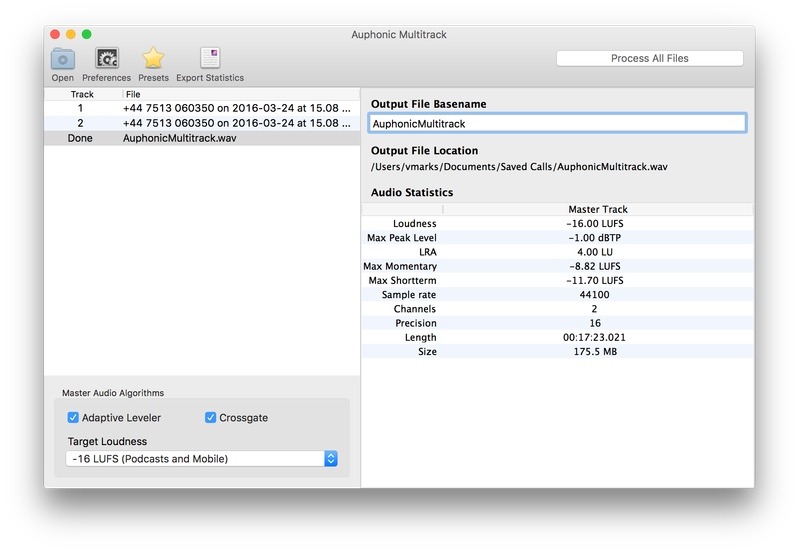Open the Presets star icon
Viewport: 800px width, 551px height.
(153, 58)
